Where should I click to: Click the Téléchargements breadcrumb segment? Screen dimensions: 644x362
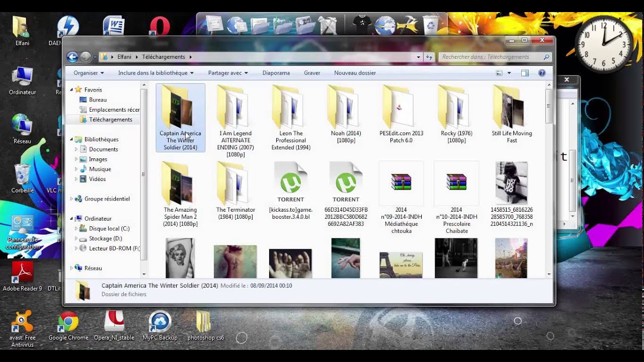(164, 57)
